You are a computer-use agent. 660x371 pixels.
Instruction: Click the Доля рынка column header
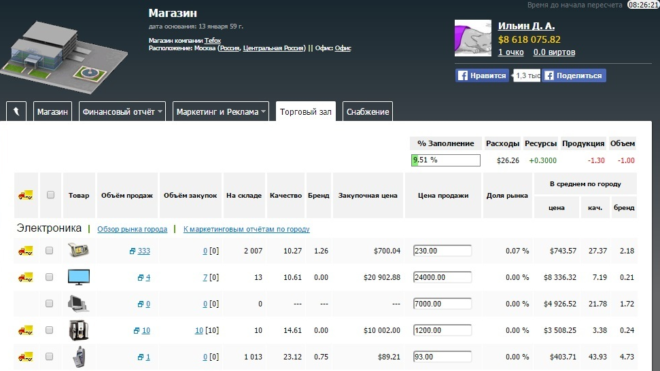[507, 195]
